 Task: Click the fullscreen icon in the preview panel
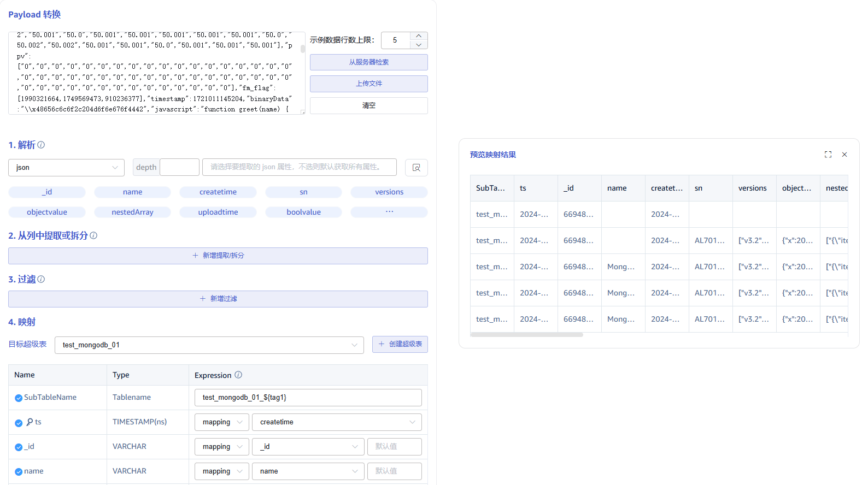[828, 155]
